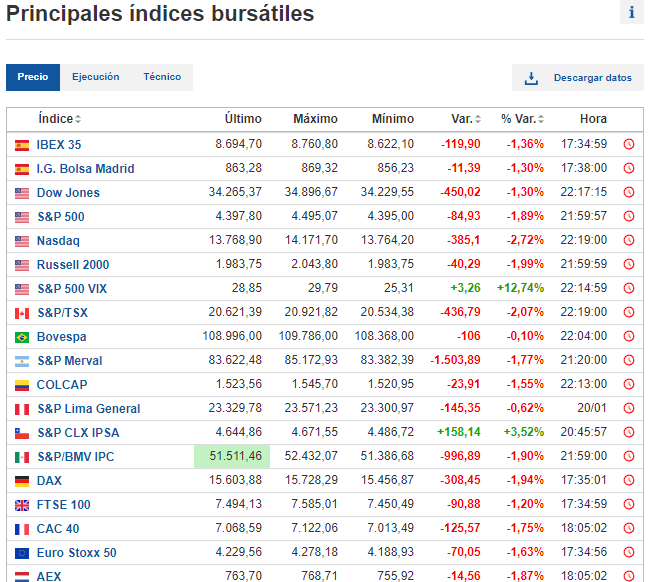This screenshot has height=582, width=656.
Task: Open the S&P Lima General link
Action: [x=89, y=409]
